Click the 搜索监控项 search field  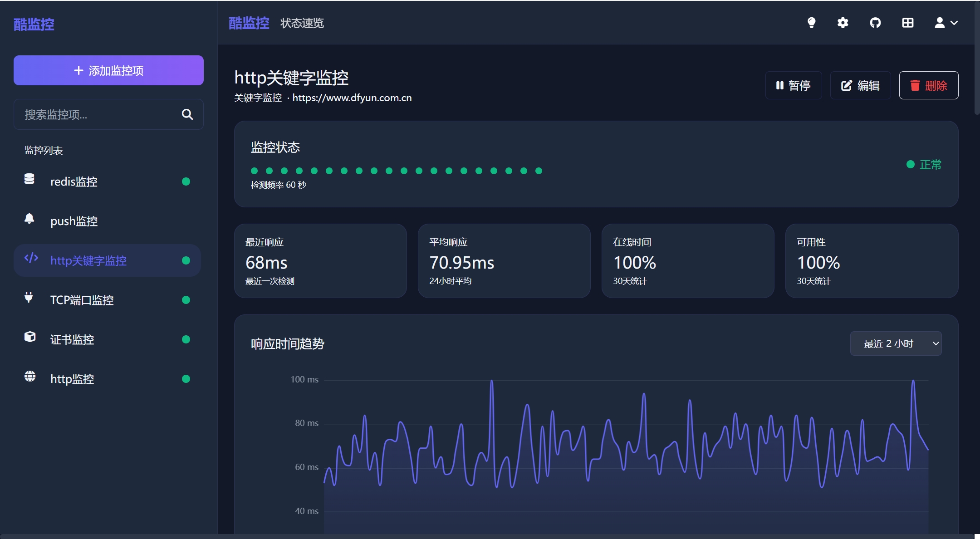point(98,114)
